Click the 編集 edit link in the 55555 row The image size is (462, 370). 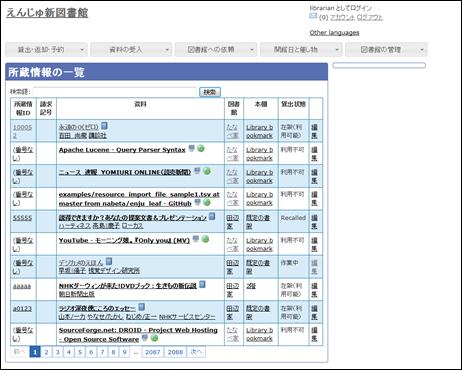click(314, 222)
